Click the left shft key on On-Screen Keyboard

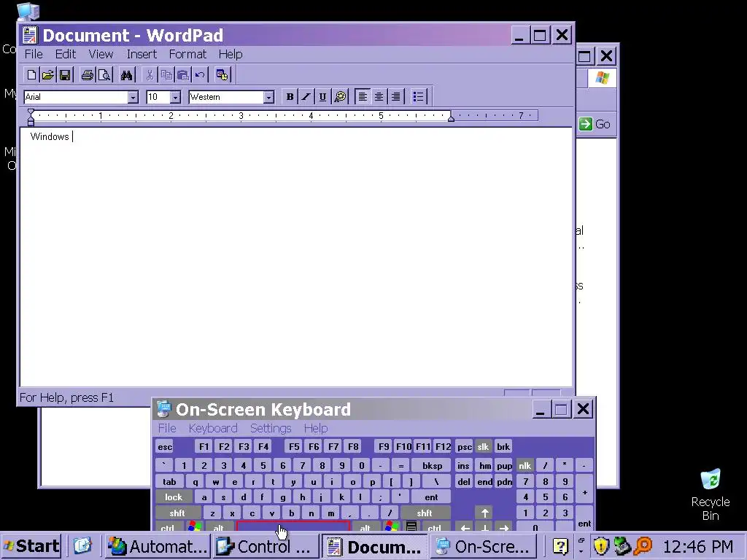pos(177,513)
